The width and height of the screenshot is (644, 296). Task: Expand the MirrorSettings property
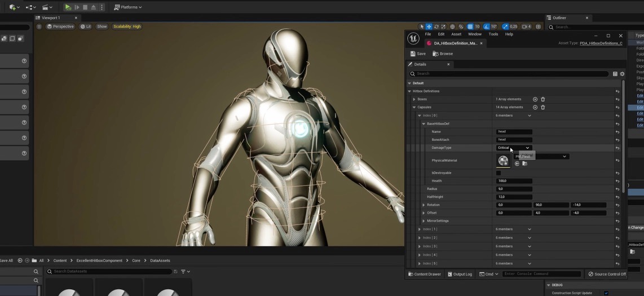click(424, 221)
